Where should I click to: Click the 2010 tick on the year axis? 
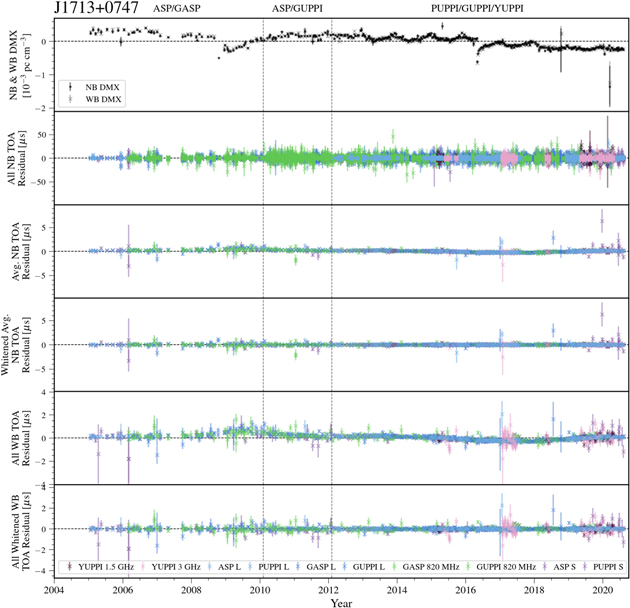point(261,590)
